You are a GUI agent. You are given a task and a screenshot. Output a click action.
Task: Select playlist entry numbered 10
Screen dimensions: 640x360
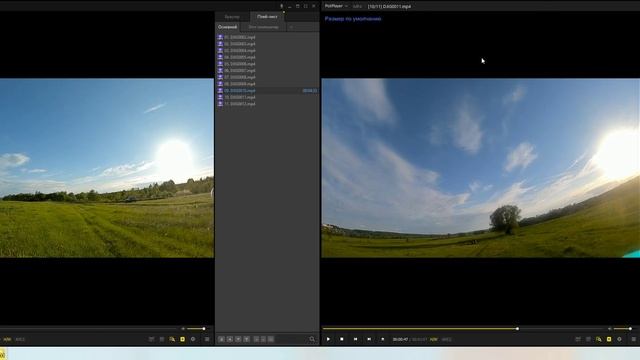267,97
